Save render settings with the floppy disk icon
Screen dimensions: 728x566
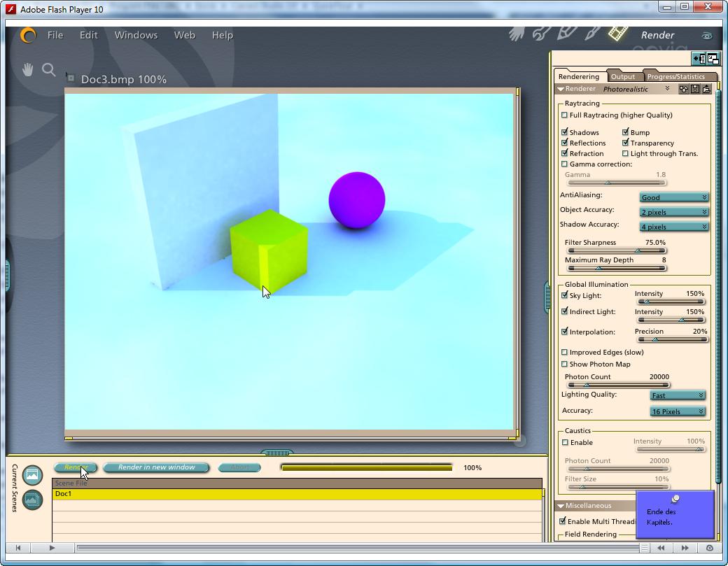tap(695, 89)
